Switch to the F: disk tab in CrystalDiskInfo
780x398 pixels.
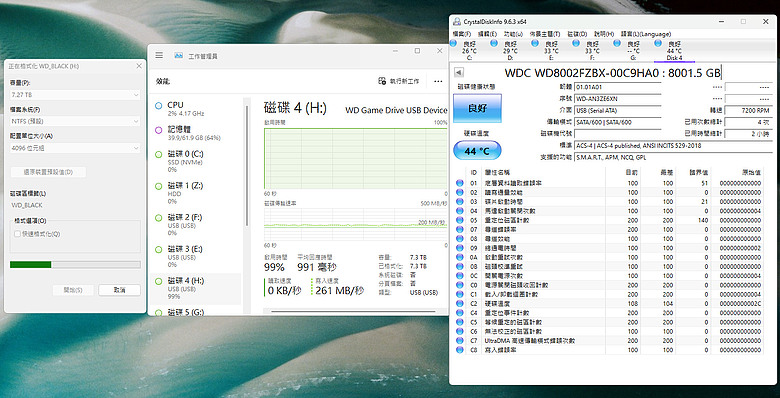[591, 51]
